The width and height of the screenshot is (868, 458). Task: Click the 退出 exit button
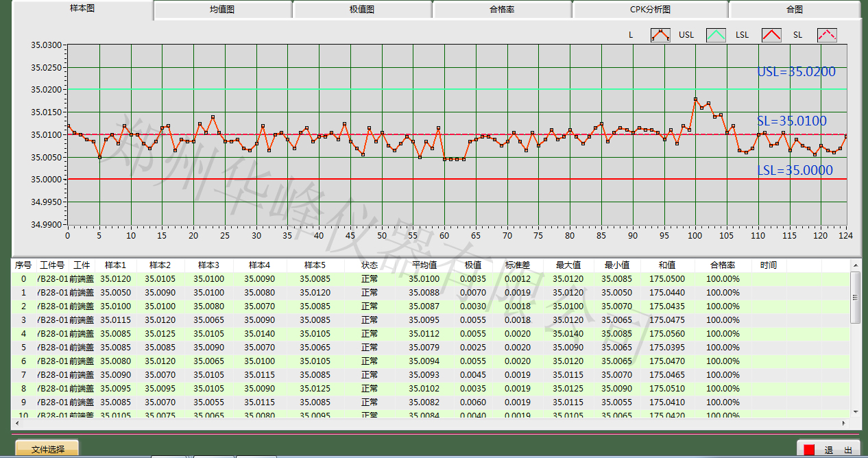(831, 450)
